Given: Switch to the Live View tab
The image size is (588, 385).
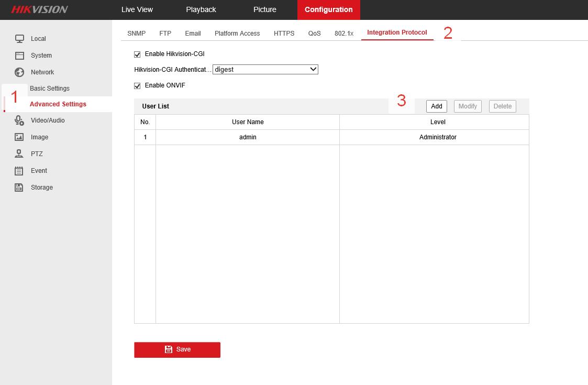Looking at the screenshot, I should point(137,9).
